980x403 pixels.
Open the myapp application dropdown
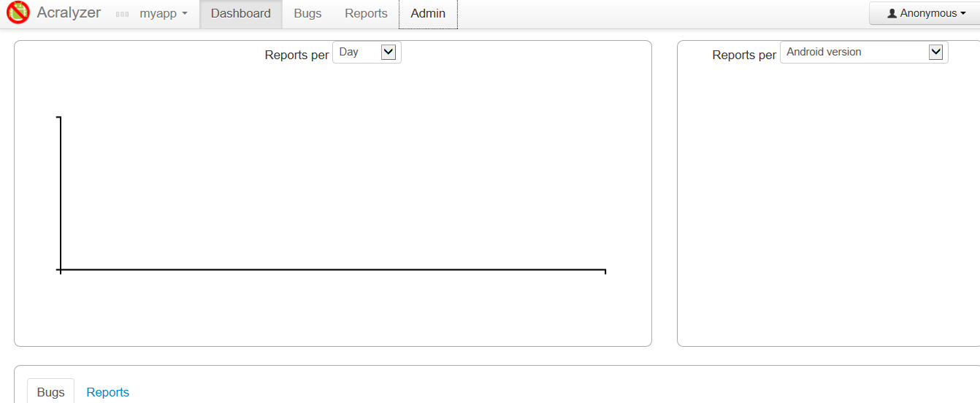click(164, 14)
